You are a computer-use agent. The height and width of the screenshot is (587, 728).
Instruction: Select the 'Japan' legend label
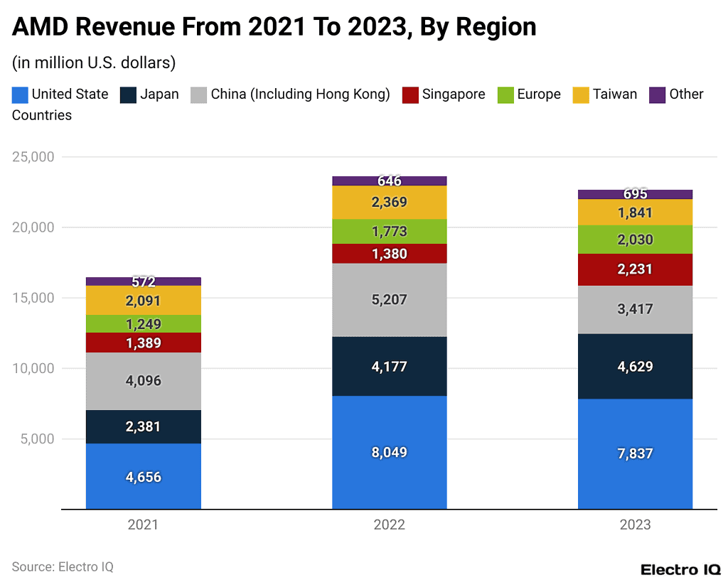click(159, 95)
